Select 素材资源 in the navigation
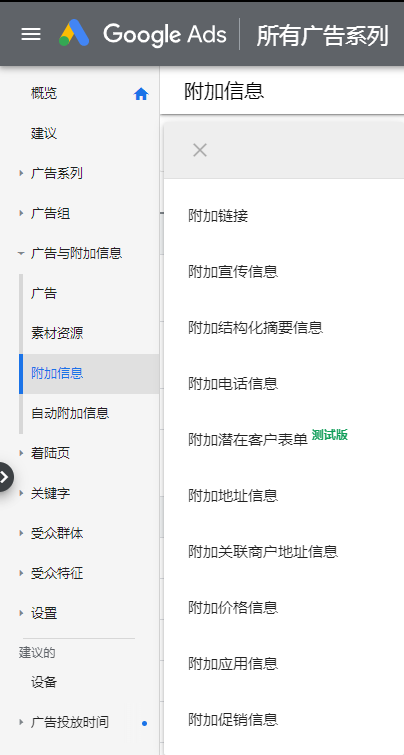 pos(57,333)
